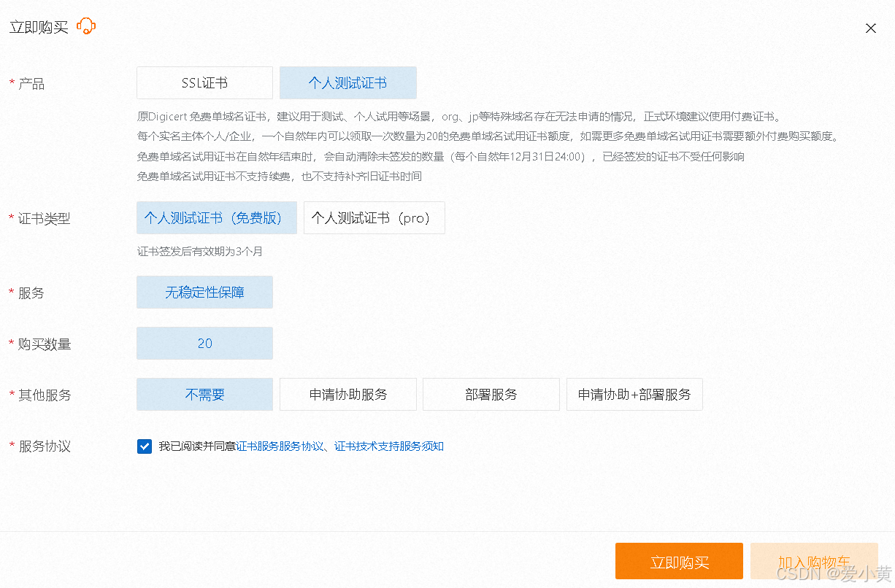Click the 产品 field label

(31, 84)
